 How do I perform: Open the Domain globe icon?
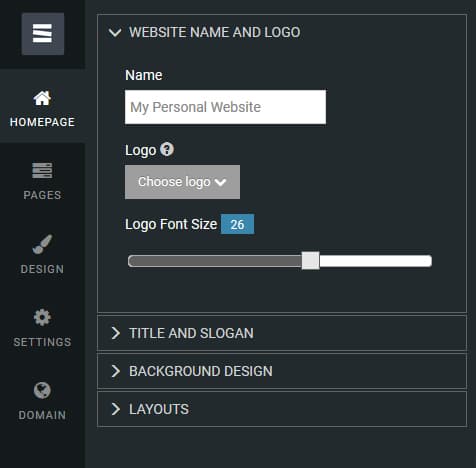tap(42, 390)
